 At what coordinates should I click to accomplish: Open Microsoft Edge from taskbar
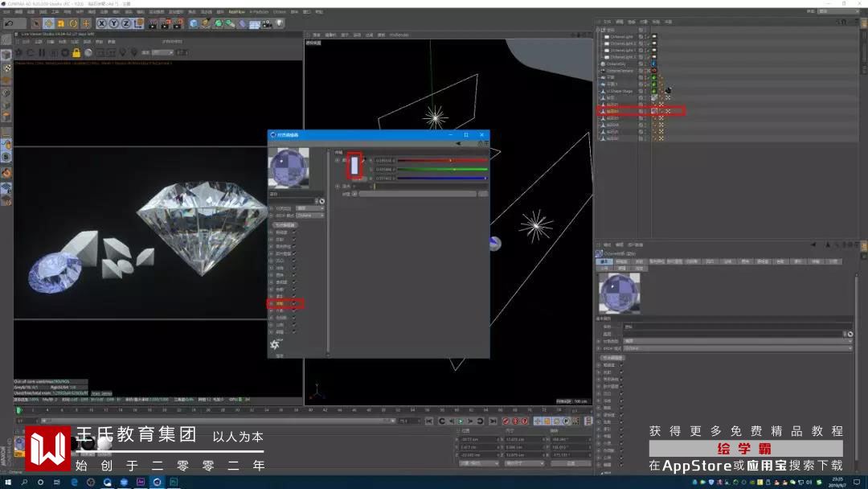click(x=74, y=483)
